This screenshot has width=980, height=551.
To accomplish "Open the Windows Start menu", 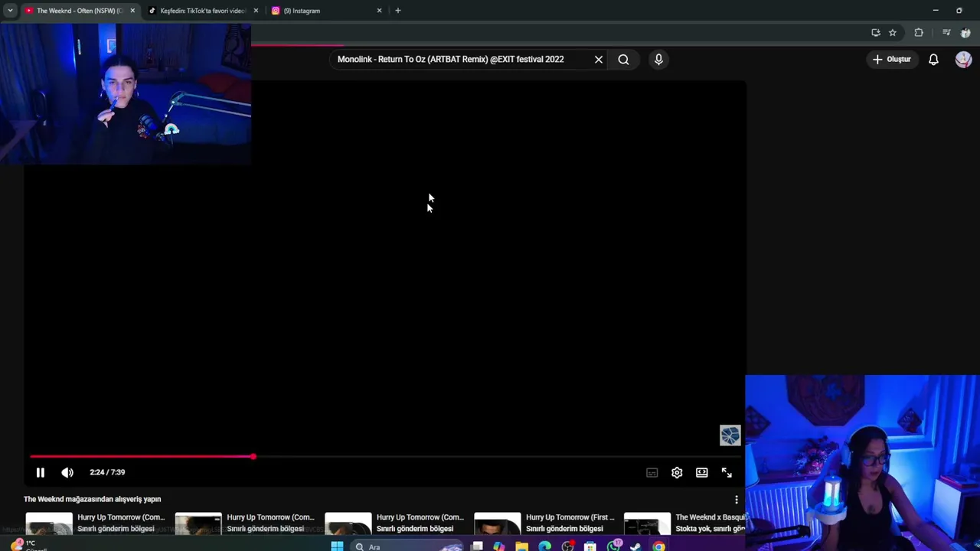I will click(x=337, y=546).
